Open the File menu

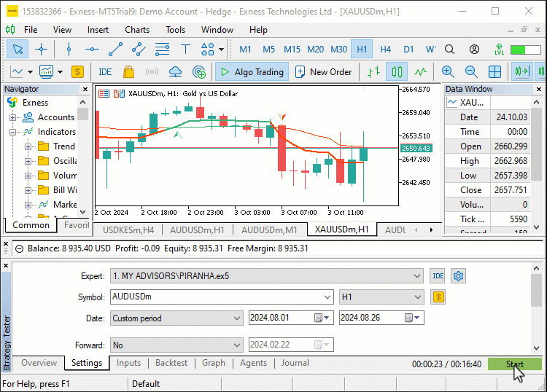pyautogui.click(x=31, y=30)
